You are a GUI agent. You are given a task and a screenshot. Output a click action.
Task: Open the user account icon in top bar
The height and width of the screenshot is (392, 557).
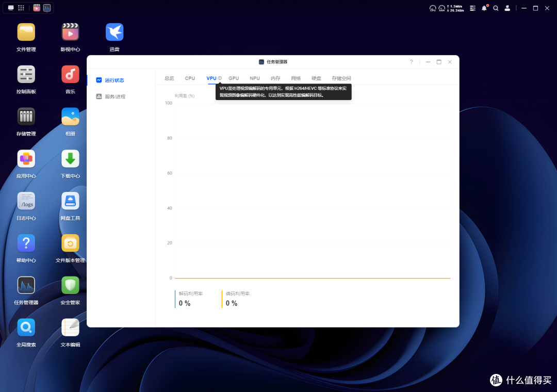tap(507, 8)
